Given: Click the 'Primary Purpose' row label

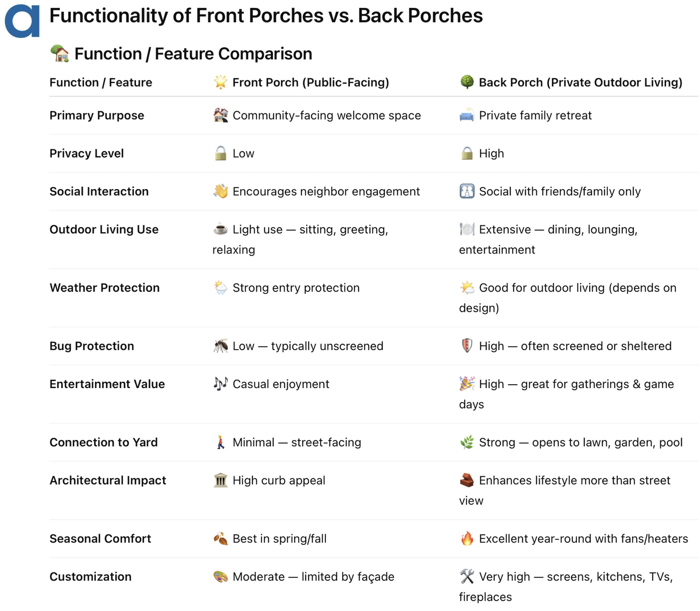Looking at the screenshot, I should tap(97, 115).
